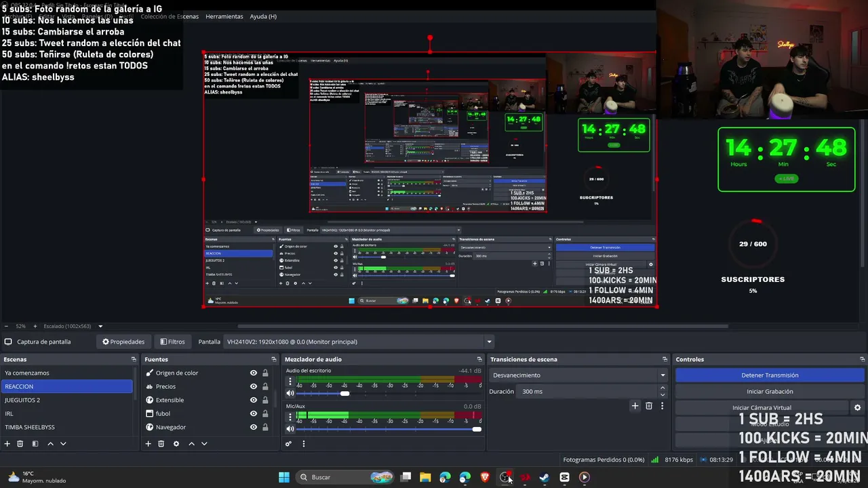Pop out the Escenas dock

pos(134,359)
